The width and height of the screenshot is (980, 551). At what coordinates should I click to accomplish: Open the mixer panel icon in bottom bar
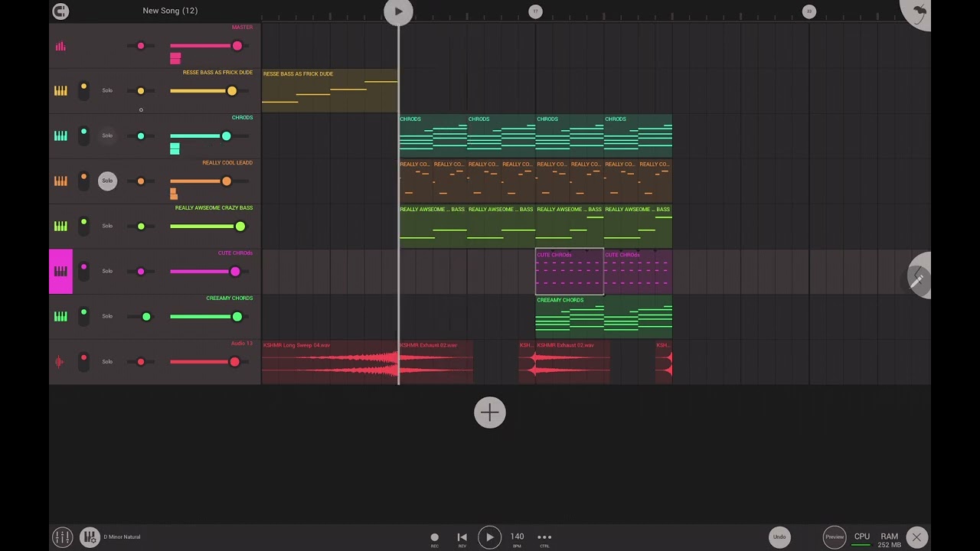click(x=62, y=536)
